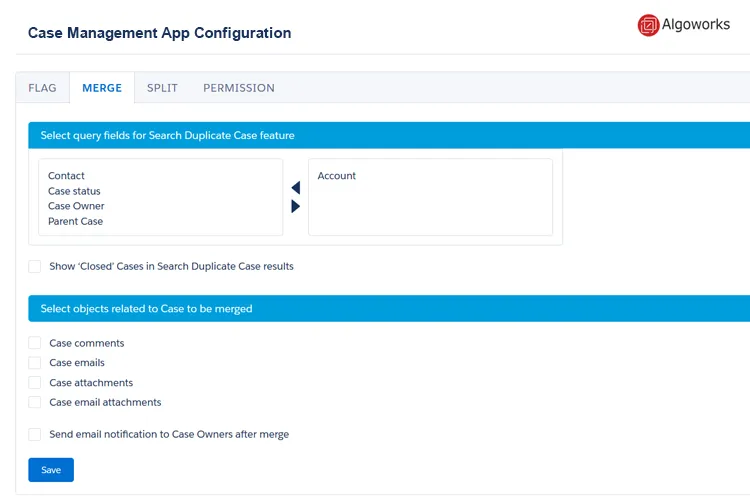750x500 pixels.
Task: Select Account in the selected fields list
Action: point(336,176)
